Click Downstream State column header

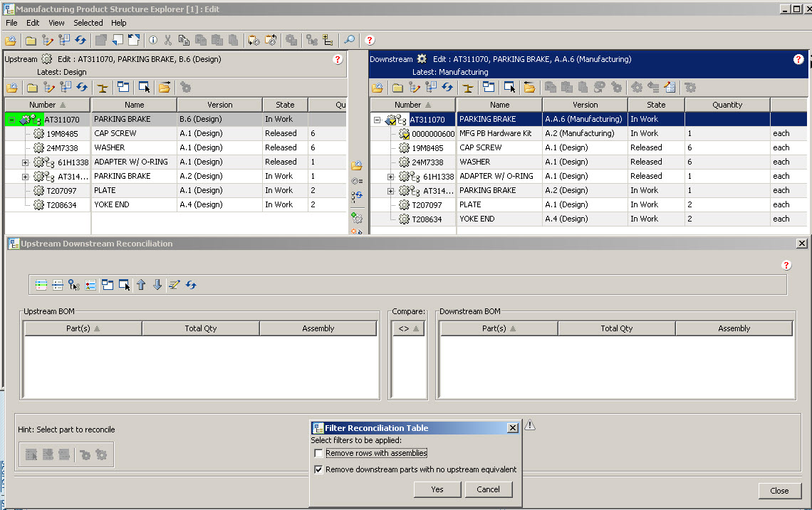click(656, 105)
